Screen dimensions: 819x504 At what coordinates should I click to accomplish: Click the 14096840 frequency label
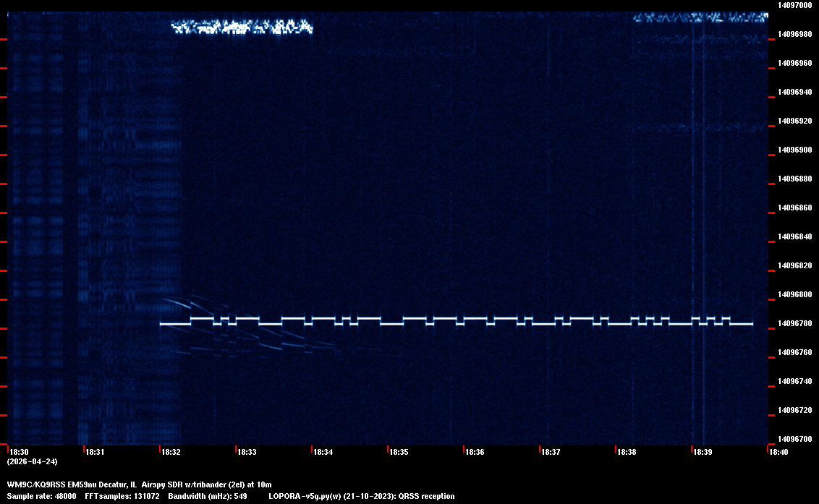(x=794, y=236)
